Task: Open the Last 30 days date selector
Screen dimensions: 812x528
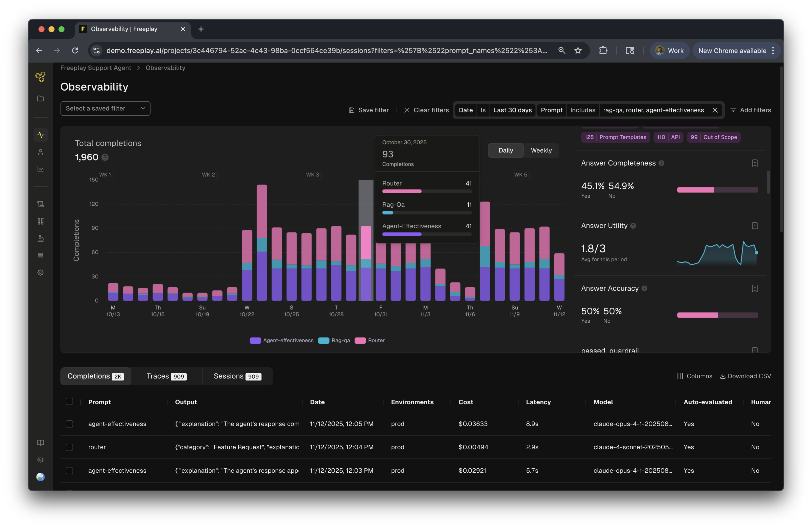Action: click(x=512, y=110)
